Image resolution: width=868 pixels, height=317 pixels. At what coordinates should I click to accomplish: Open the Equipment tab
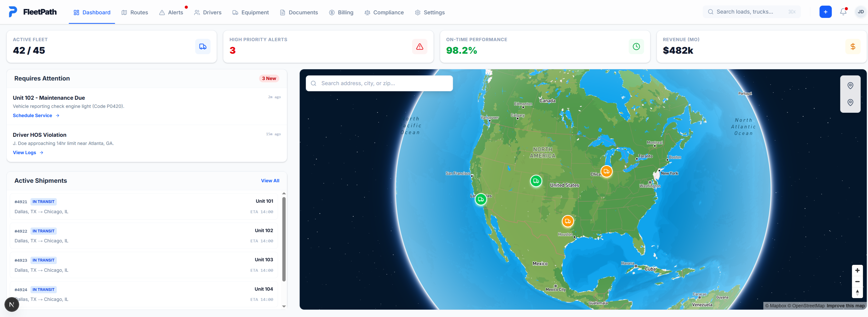(250, 13)
